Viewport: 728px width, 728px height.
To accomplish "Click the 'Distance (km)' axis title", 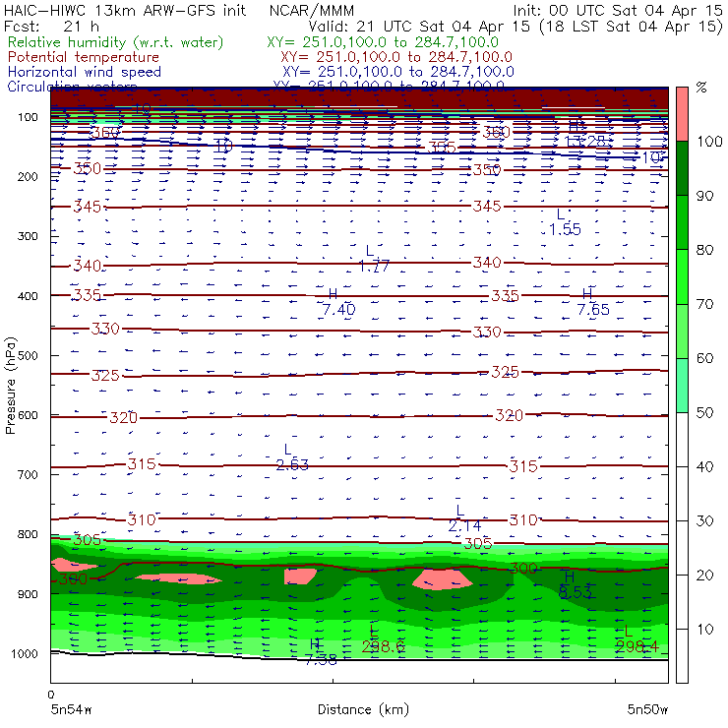I will click(x=363, y=709).
